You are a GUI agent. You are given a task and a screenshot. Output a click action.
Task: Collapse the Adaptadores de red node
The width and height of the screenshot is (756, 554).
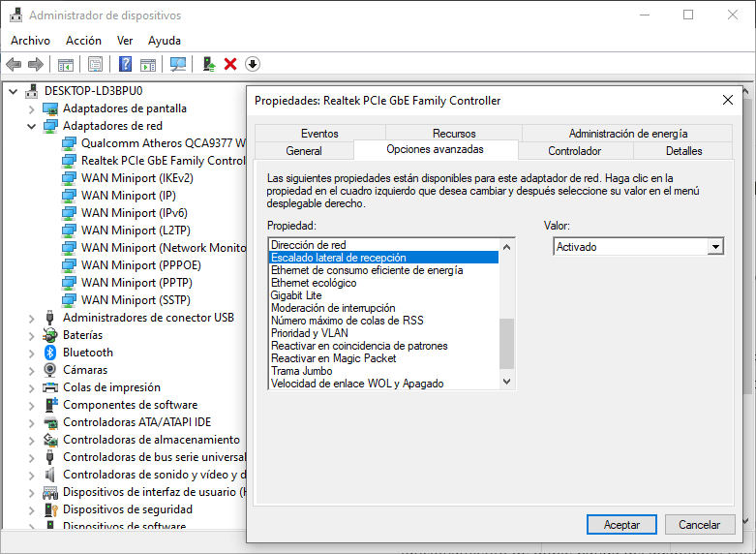click(x=32, y=126)
